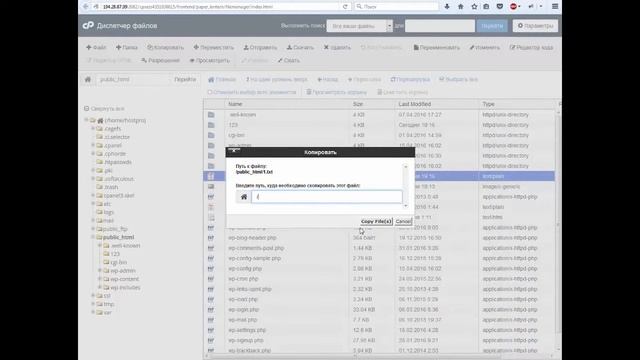Click Отменить выбор всех элементов
Screen dimensions: 640x360
[252, 92]
